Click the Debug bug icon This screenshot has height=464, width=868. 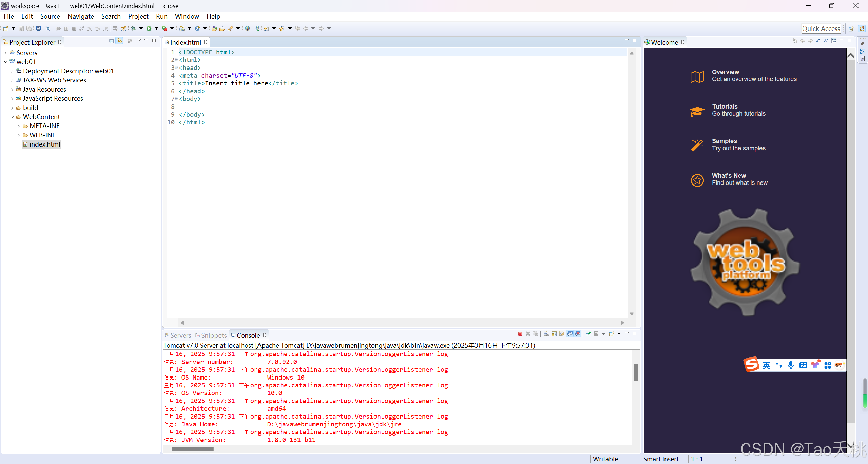tap(134, 28)
